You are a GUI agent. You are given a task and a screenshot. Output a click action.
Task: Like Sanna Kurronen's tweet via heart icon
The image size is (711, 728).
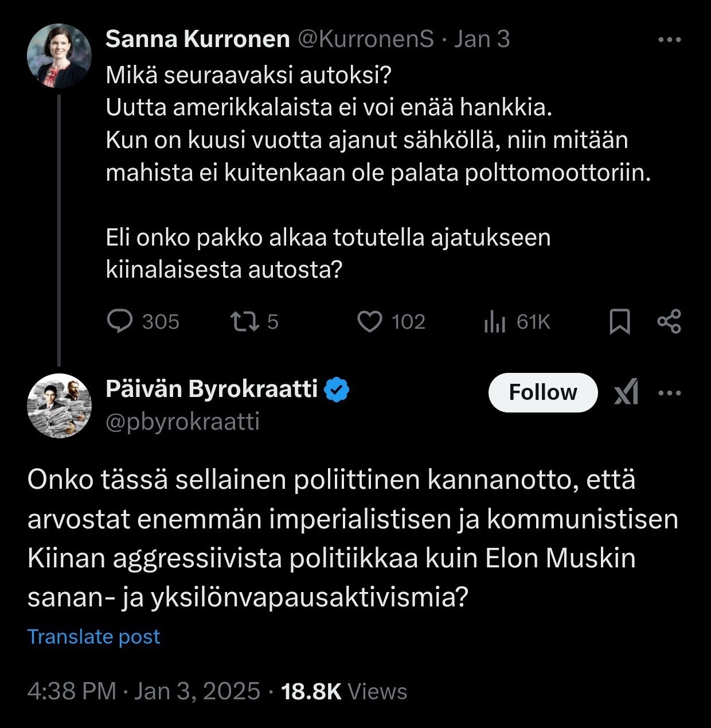(370, 321)
